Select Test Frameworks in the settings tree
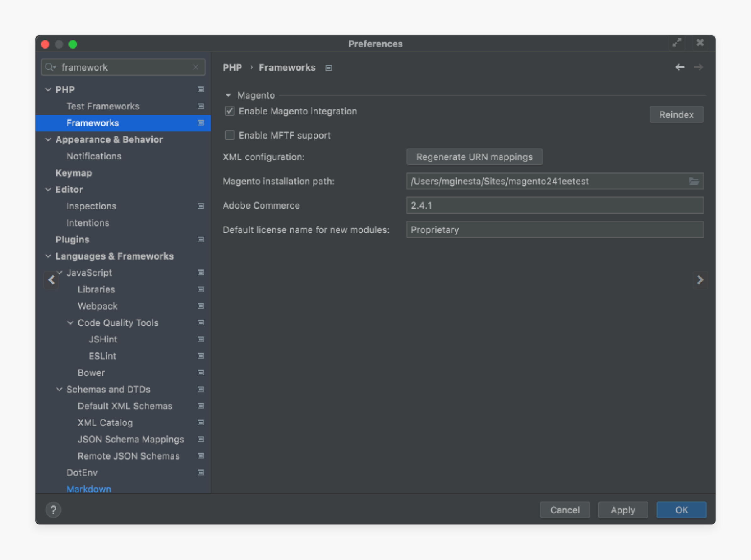 tap(103, 106)
